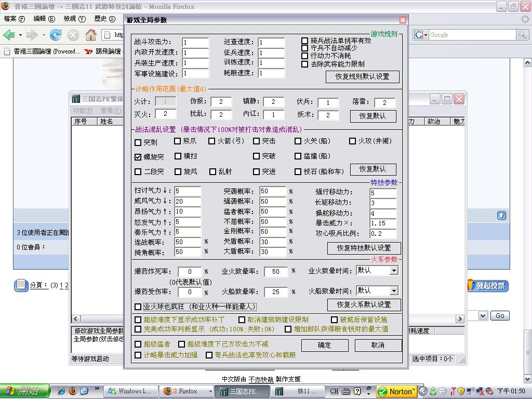Screen dimensions: 532x399
Task: Uncheck 螺旋突 checkbox
Action: point(138,157)
